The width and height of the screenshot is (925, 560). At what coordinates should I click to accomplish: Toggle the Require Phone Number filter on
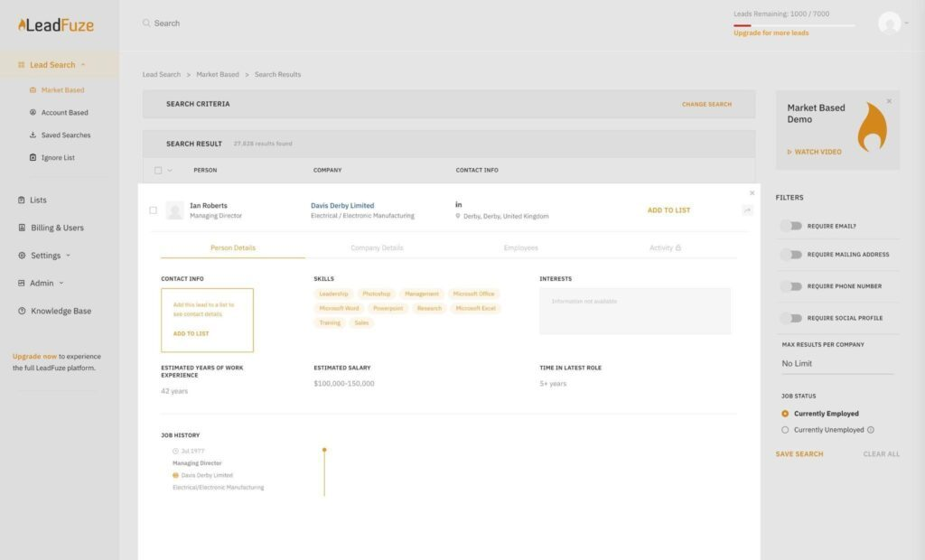tap(793, 286)
